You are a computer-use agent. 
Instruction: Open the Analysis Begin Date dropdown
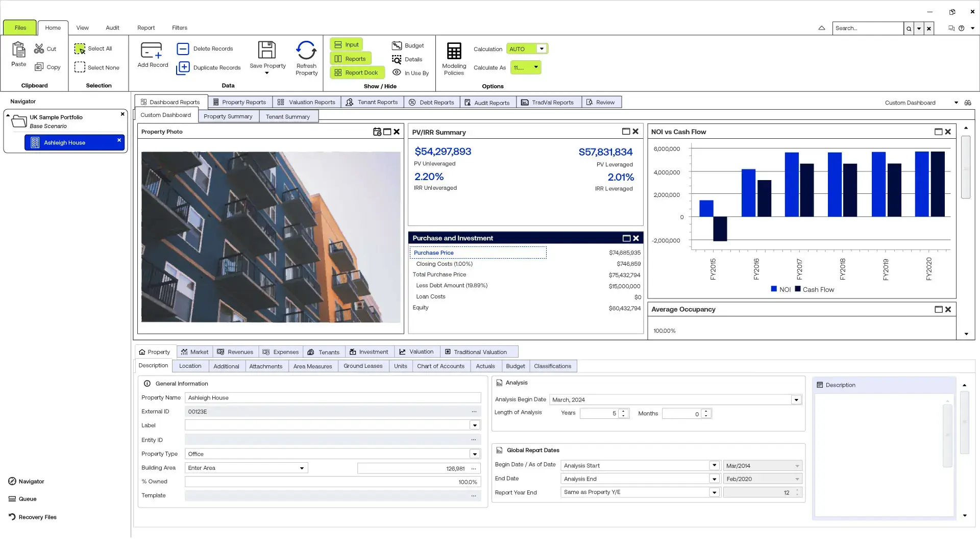795,399
